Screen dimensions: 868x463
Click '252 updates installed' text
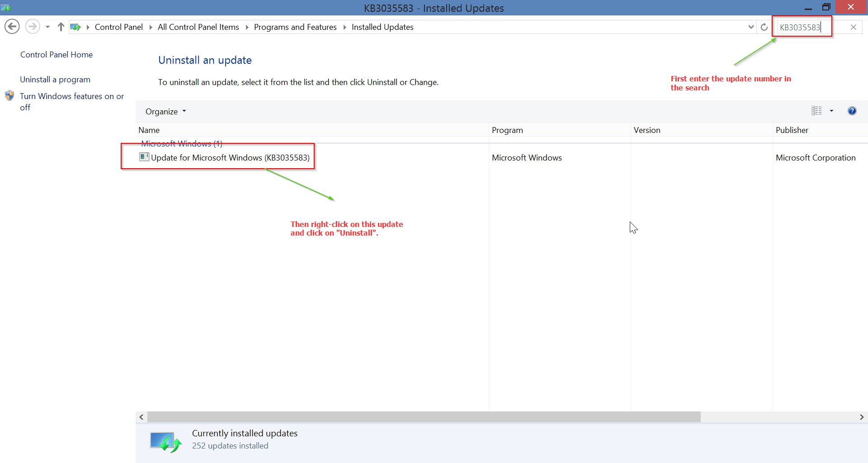(x=230, y=446)
